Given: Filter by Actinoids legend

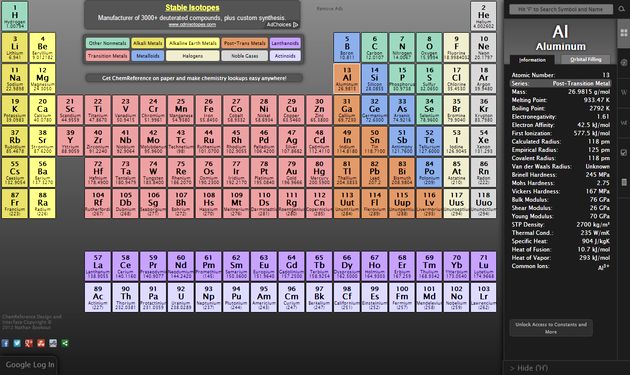Looking at the screenshot, I should click(x=285, y=56).
